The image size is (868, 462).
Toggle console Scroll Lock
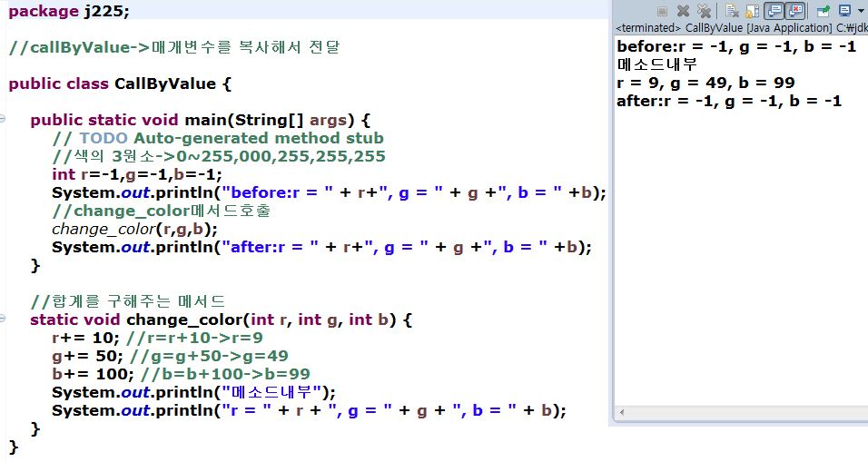click(x=753, y=11)
